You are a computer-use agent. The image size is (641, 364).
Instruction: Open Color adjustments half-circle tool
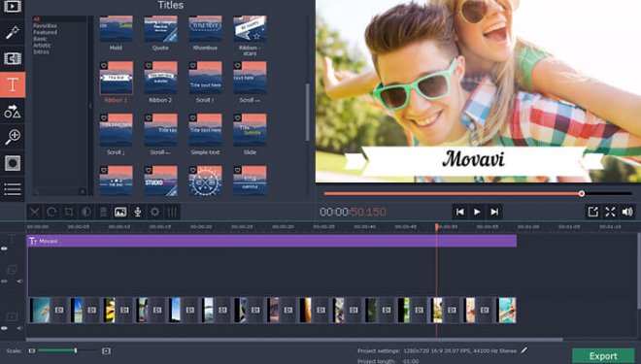tap(85, 212)
